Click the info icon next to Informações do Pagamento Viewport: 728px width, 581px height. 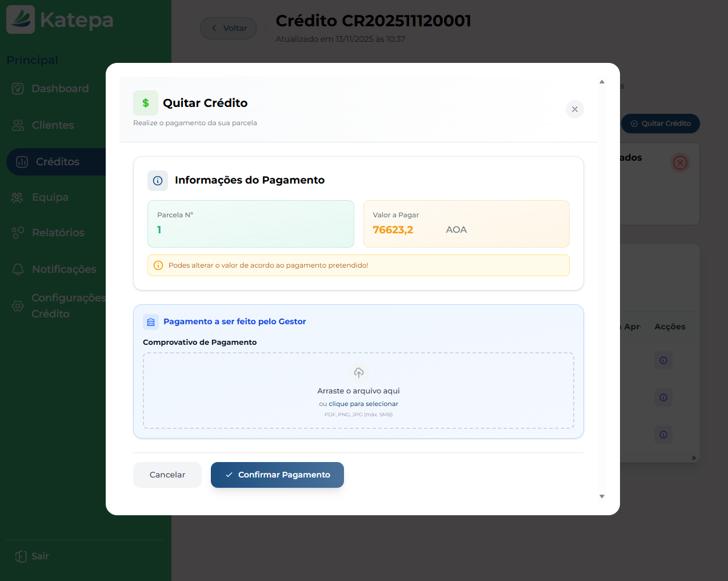point(158,181)
